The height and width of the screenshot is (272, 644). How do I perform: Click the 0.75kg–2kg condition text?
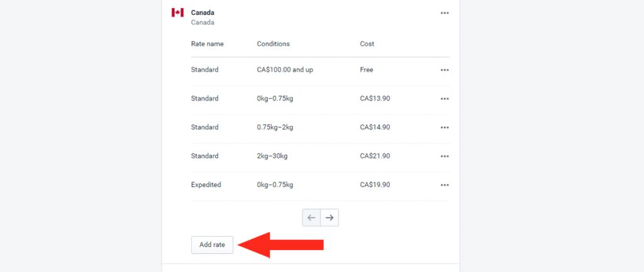275,127
